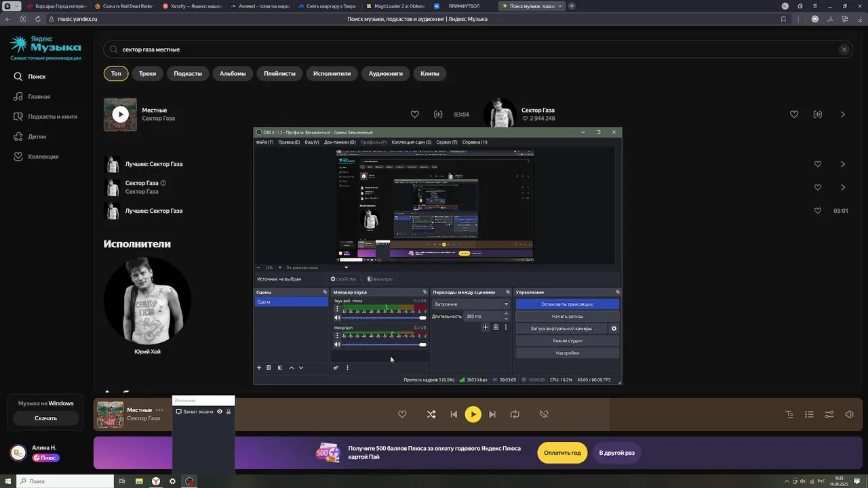
Task: Open Сервис menu in OBS
Action: point(446,142)
